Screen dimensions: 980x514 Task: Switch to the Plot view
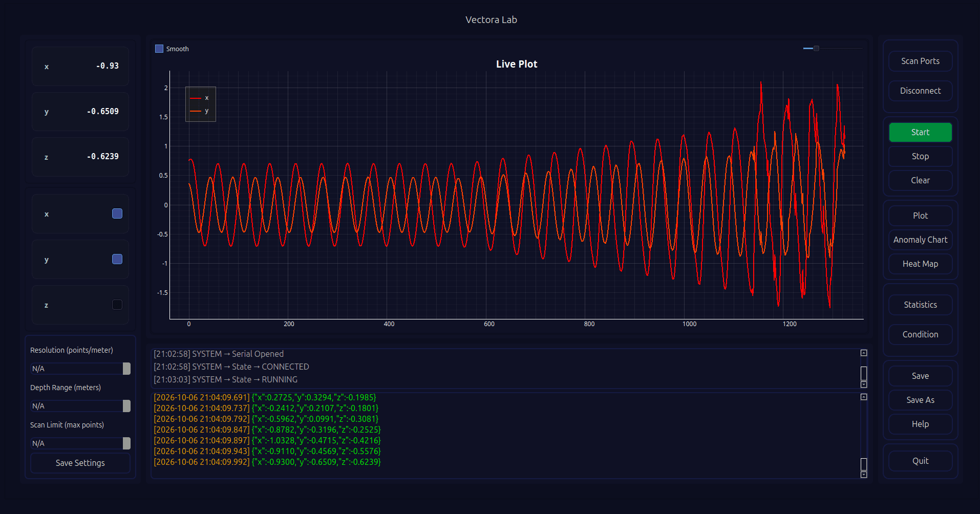920,216
